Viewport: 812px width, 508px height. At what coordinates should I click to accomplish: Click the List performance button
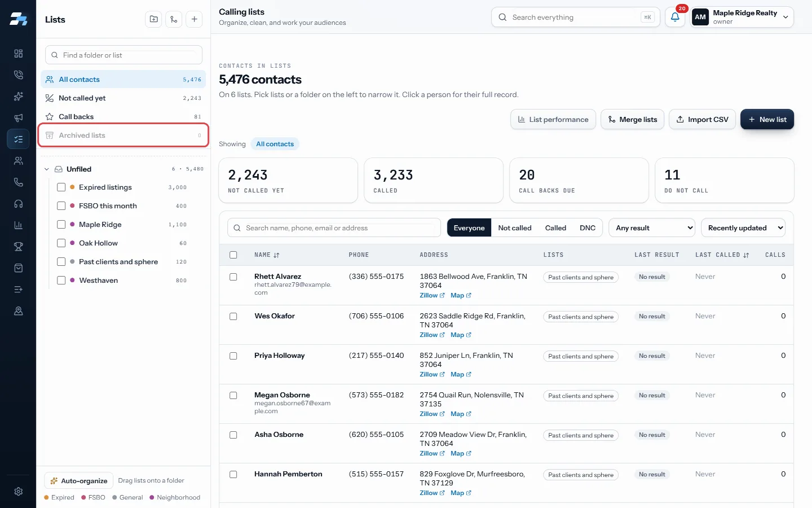[x=553, y=119]
